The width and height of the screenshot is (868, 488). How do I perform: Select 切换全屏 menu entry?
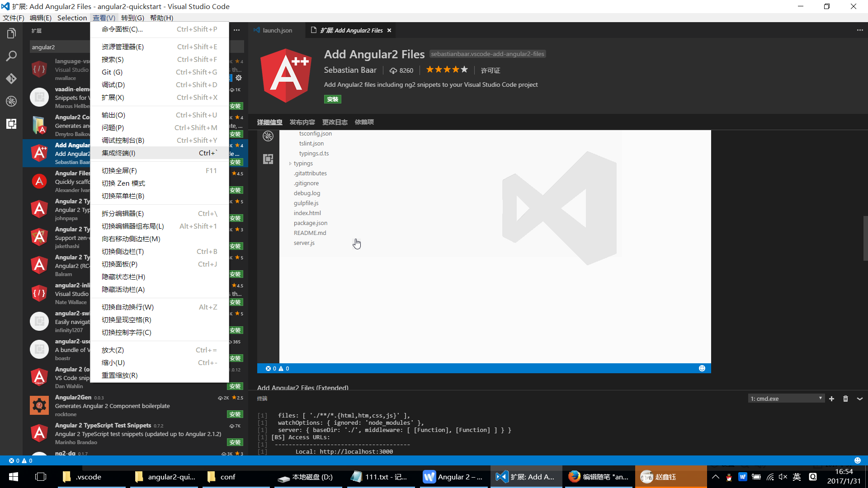[159, 170]
